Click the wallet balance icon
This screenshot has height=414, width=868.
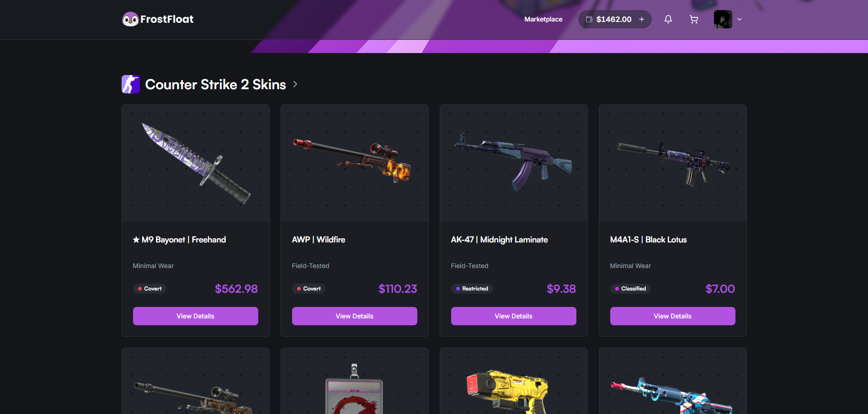pyautogui.click(x=589, y=19)
